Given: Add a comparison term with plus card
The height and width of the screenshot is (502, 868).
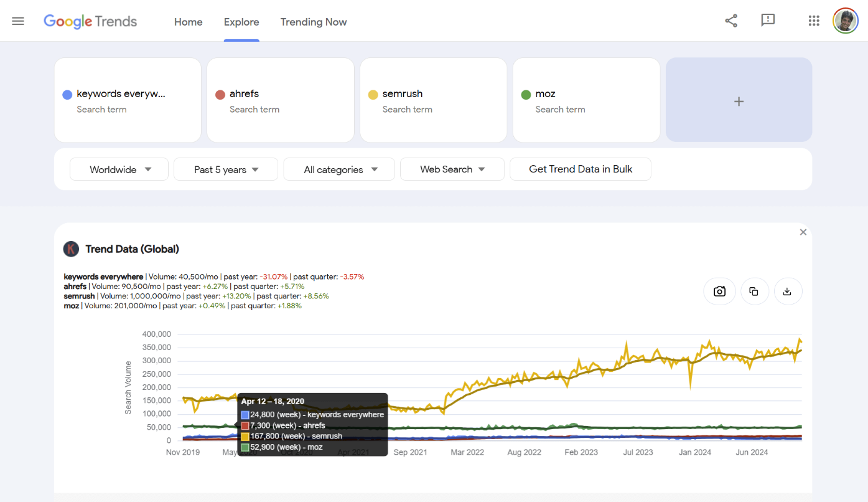Looking at the screenshot, I should pos(739,101).
